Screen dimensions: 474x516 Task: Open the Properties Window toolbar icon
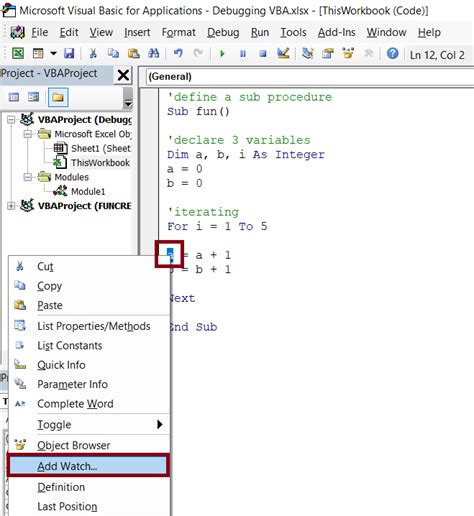coord(328,53)
